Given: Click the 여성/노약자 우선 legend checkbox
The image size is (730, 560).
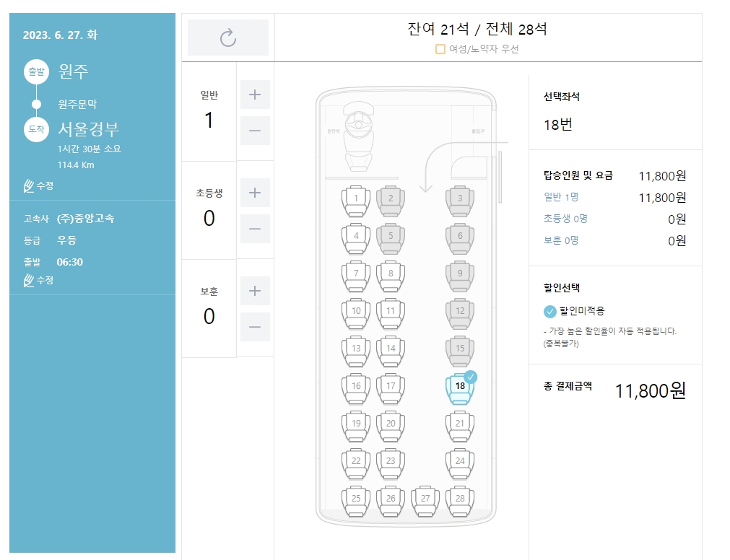Looking at the screenshot, I should coord(439,49).
